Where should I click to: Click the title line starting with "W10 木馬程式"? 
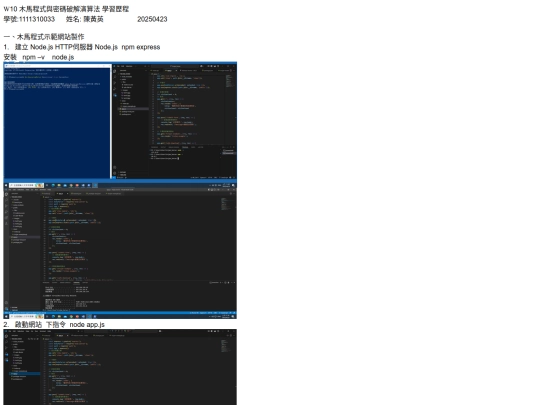[66, 9]
